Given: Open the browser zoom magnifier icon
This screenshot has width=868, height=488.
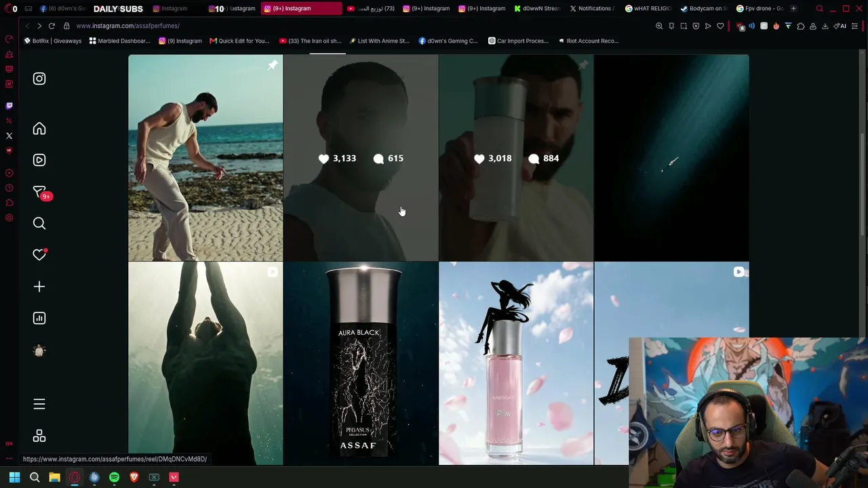Looking at the screenshot, I should click(659, 26).
